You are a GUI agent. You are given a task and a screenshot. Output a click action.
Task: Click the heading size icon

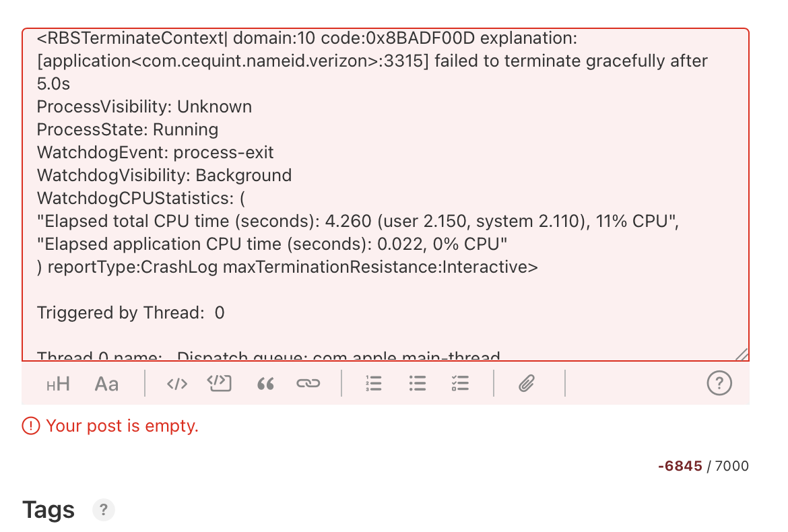pyautogui.click(x=59, y=384)
